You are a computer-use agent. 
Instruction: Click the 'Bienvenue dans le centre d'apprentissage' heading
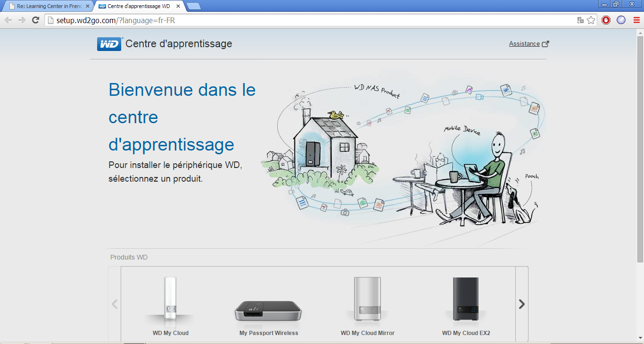pos(182,117)
